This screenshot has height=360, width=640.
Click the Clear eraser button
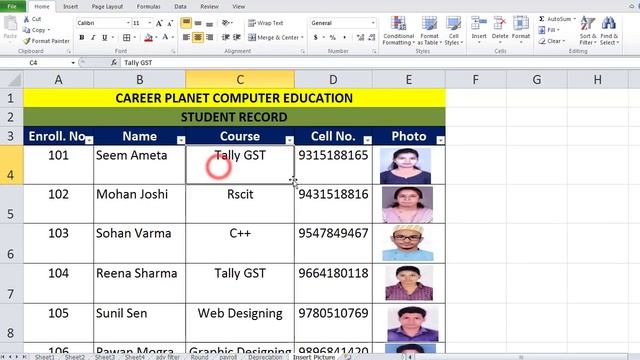pos(551,41)
